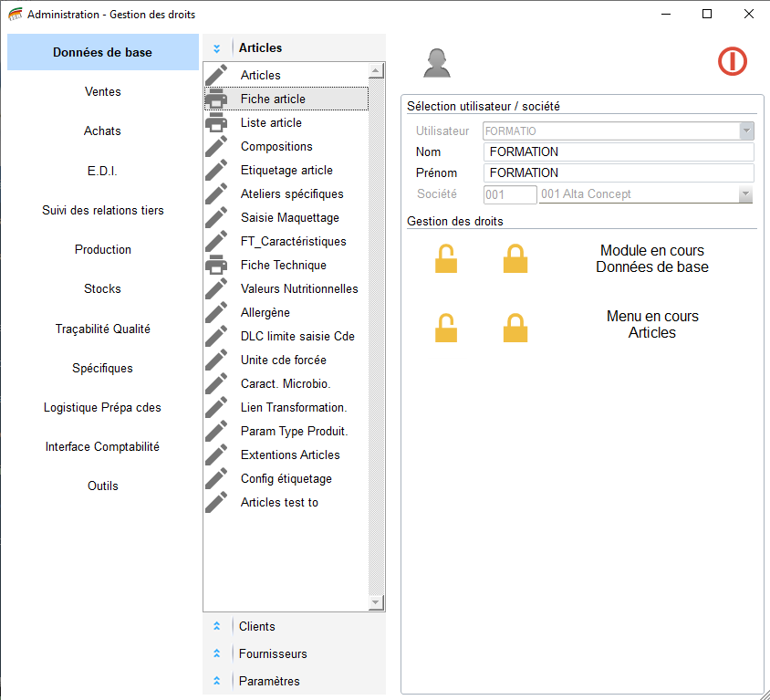This screenshot has width=770, height=700.
Task: Click the printer icon beside Fiche article
Action: 216,99
